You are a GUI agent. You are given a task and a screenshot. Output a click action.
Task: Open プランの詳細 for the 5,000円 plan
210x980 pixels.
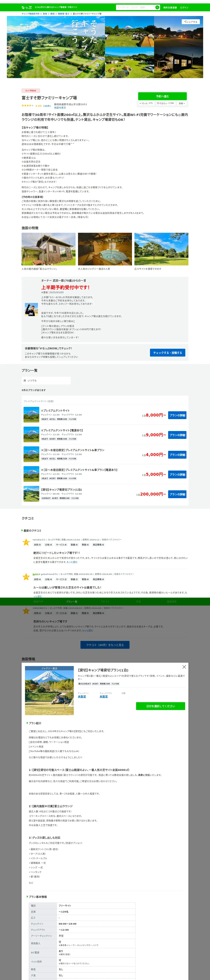point(177,475)
